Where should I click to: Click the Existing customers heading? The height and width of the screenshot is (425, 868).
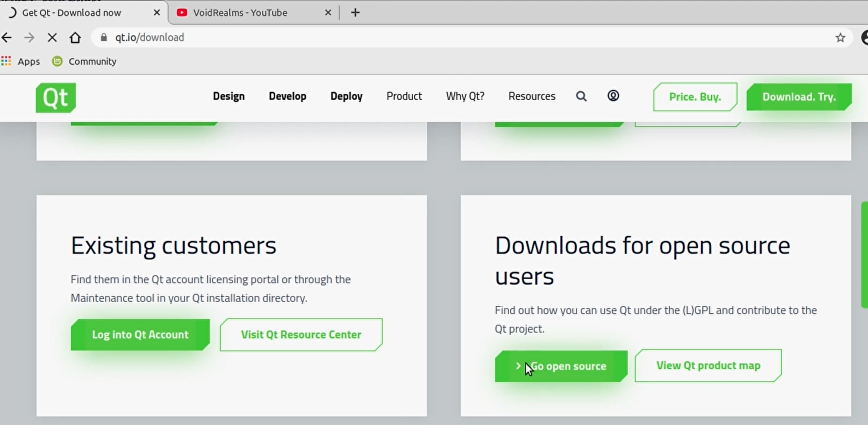point(173,245)
